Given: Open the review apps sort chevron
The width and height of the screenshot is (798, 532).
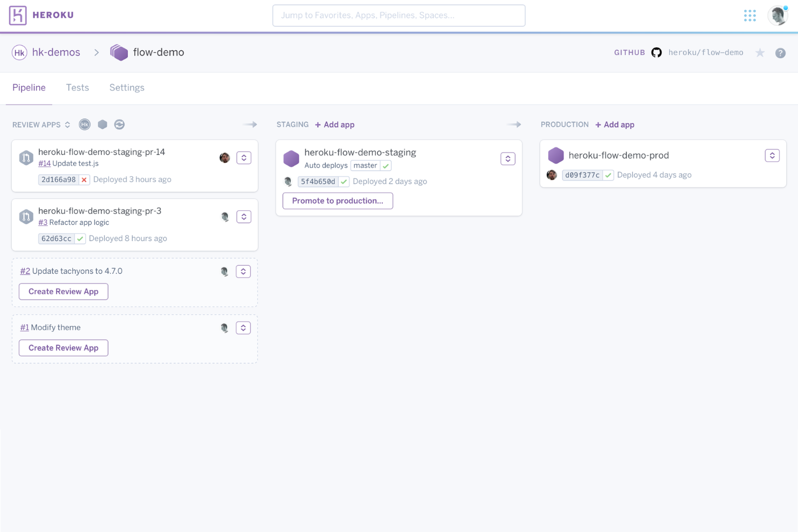Looking at the screenshot, I should (67, 125).
